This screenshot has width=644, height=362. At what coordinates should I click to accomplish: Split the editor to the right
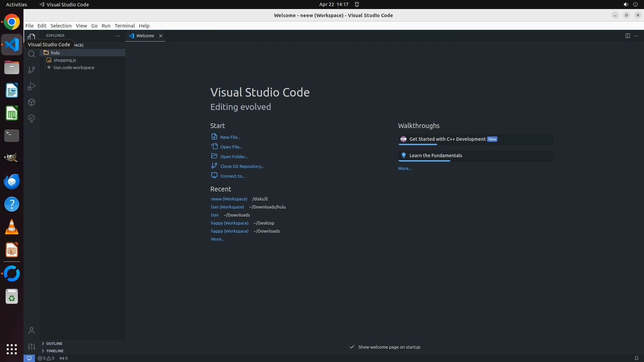click(627, 36)
